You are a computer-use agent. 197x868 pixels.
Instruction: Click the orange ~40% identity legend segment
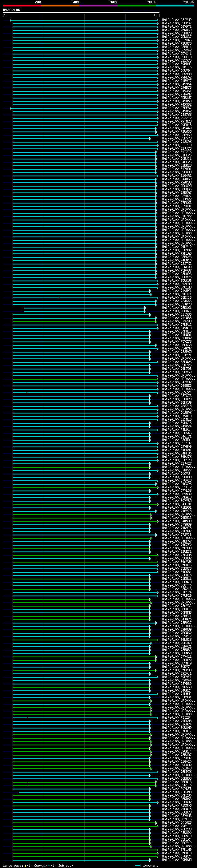point(60,6)
